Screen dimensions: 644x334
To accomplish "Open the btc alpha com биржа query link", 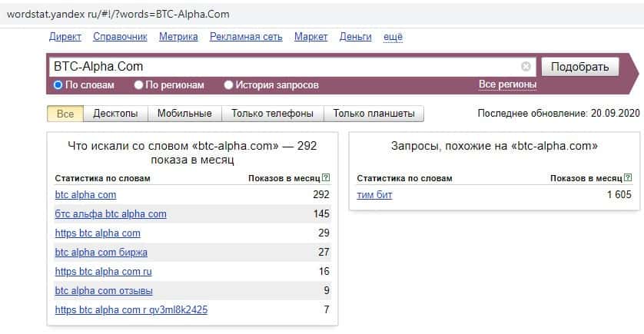I will pyautogui.click(x=101, y=252).
